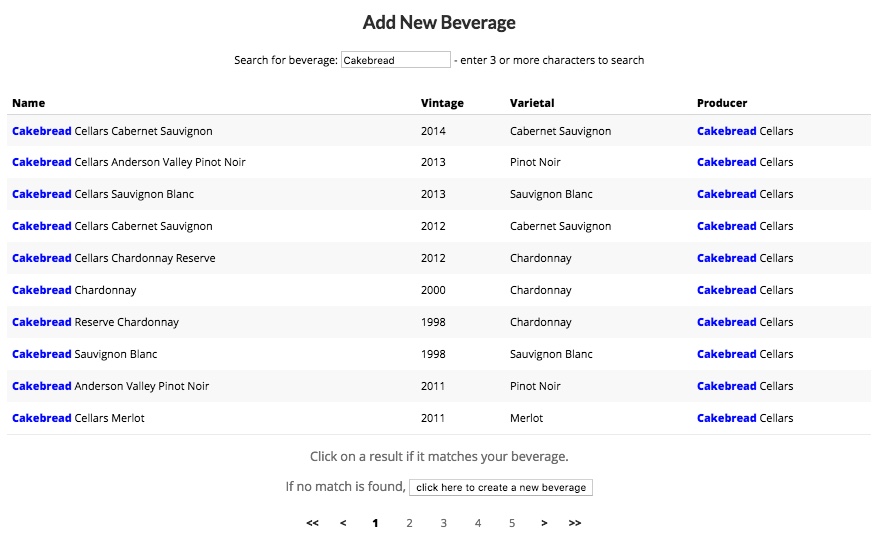Select current page number 1
Screen dimensions: 879x548
(375, 523)
